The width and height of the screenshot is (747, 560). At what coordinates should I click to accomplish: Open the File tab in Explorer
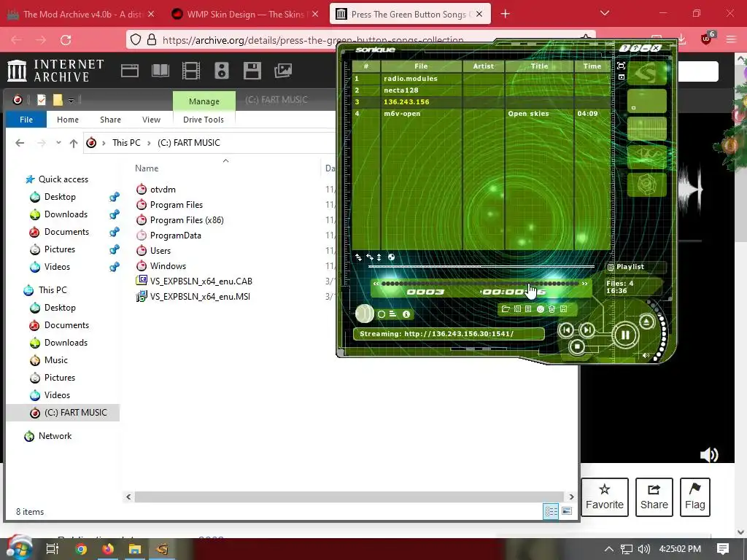point(26,120)
